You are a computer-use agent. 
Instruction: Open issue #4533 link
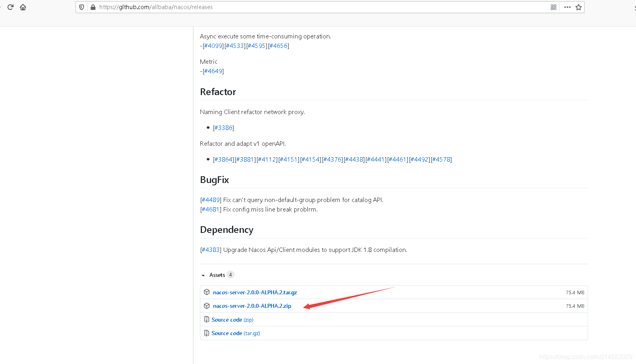click(235, 46)
